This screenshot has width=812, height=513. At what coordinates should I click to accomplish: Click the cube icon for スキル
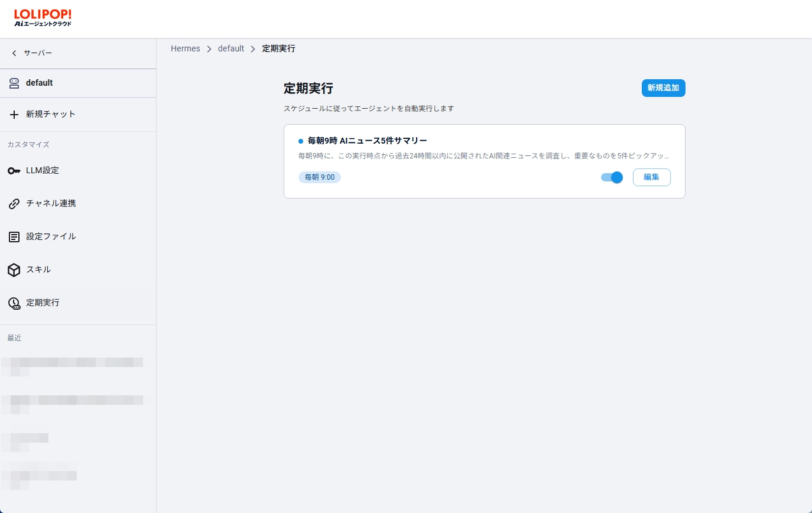tap(14, 270)
